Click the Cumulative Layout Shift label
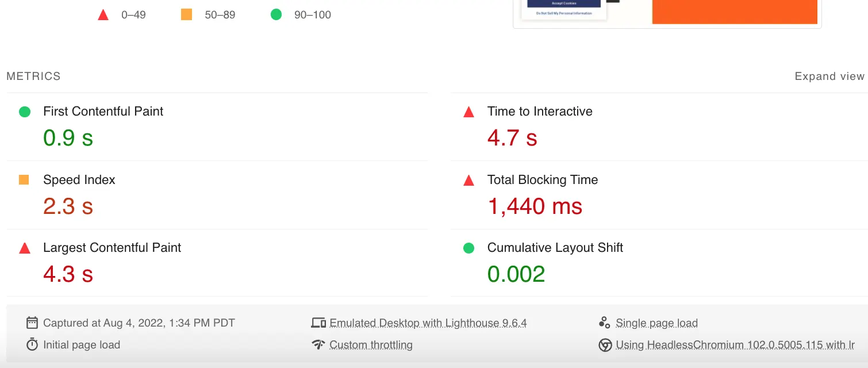This screenshot has width=868, height=368. pyautogui.click(x=555, y=248)
